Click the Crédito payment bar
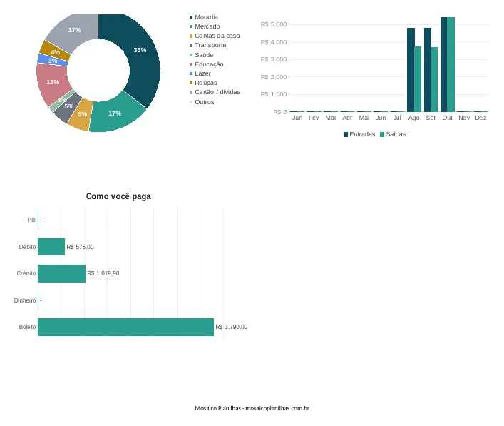The image size is (504, 426). [x=62, y=273]
